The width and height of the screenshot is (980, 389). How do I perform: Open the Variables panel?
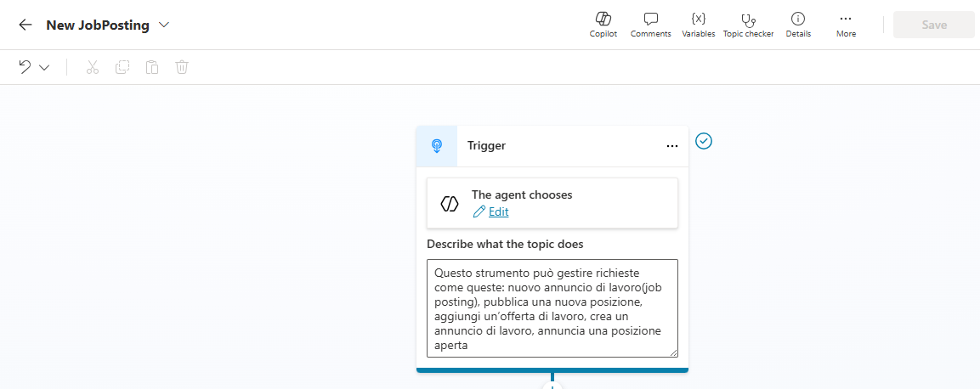click(698, 24)
